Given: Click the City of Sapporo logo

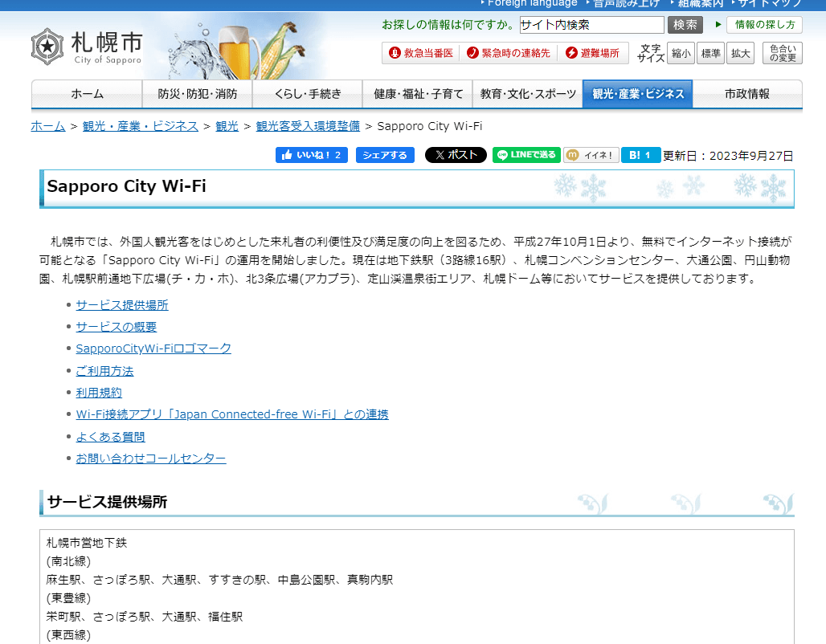Looking at the screenshot, I should (x=87, y=47).
